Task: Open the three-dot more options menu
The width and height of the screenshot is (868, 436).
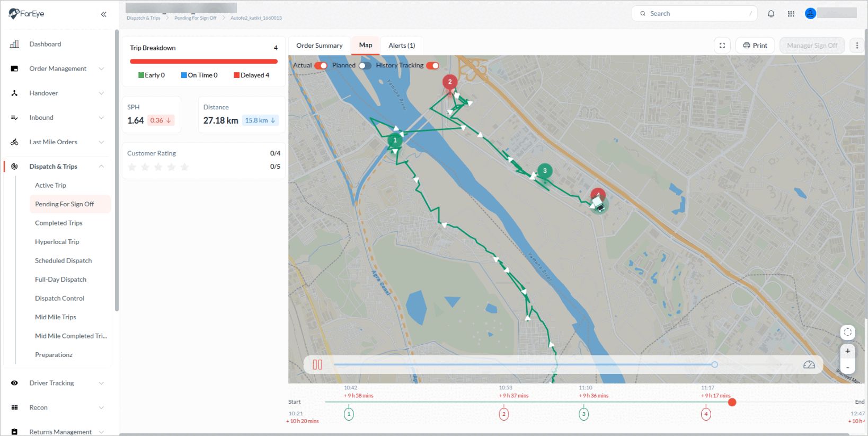Action: point(857,46)
